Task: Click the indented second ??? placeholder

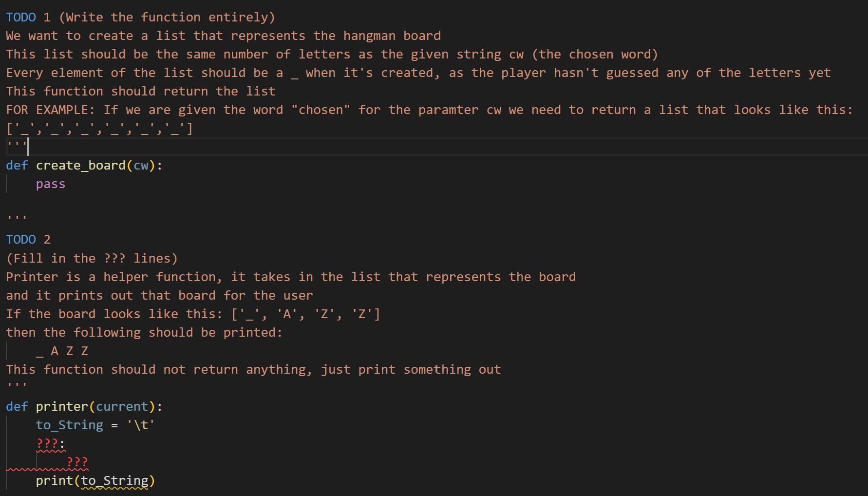Action: point(77,462)
